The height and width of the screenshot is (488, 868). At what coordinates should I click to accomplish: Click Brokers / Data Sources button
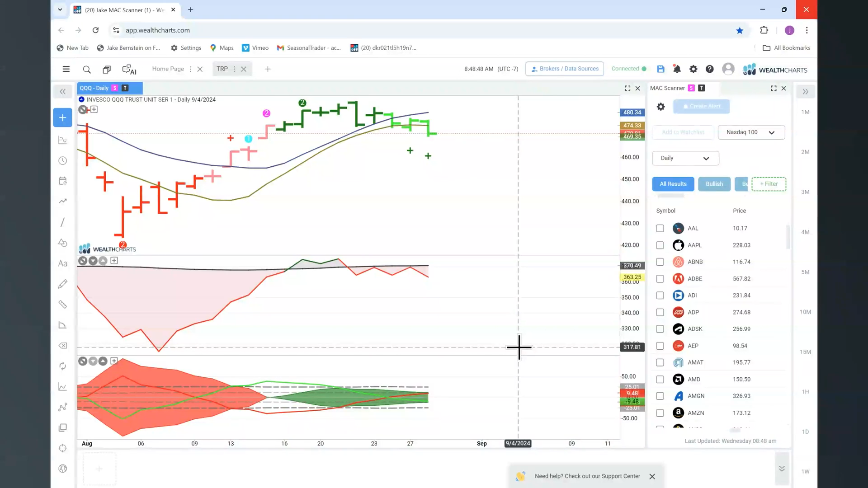tap(564, 69)
